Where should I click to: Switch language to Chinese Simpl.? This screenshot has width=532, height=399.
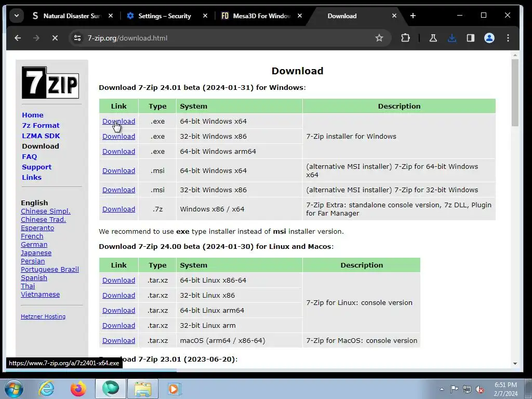tap(46, 211)
